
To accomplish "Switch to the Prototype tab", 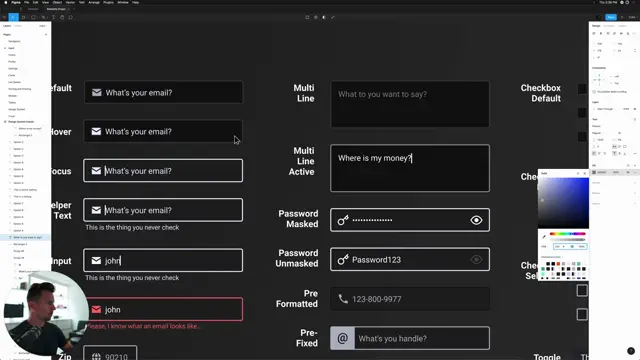I will (609, 26).
